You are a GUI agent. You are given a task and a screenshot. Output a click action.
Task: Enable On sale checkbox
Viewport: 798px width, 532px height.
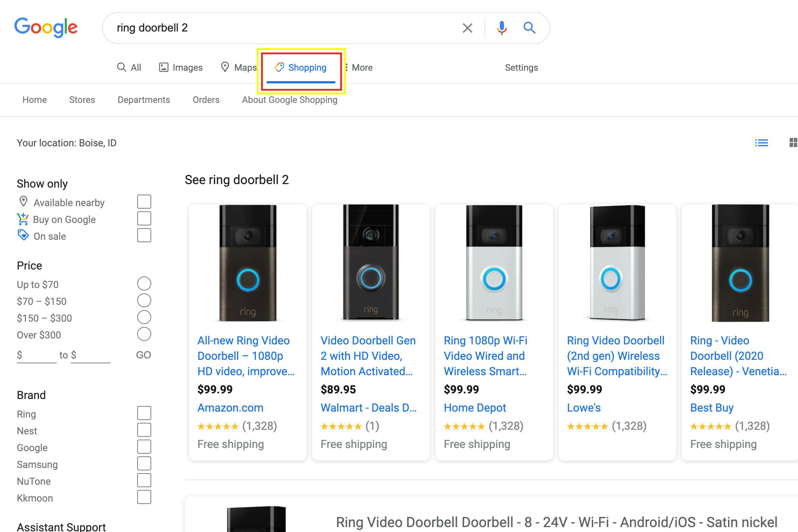click(144, 236)
